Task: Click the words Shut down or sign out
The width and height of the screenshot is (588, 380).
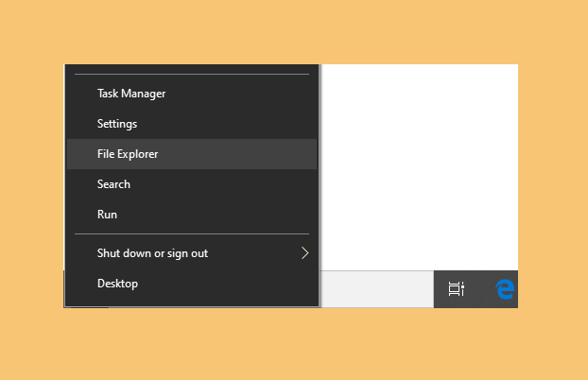Action: pos(152,253)
